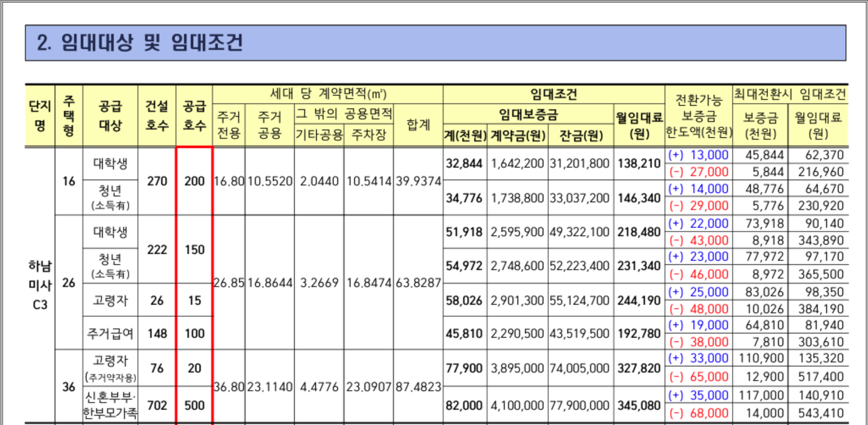The height and width of the screenshot is (425, 868).
Task: Click the supply count value 200
Action: coord(194,181)
